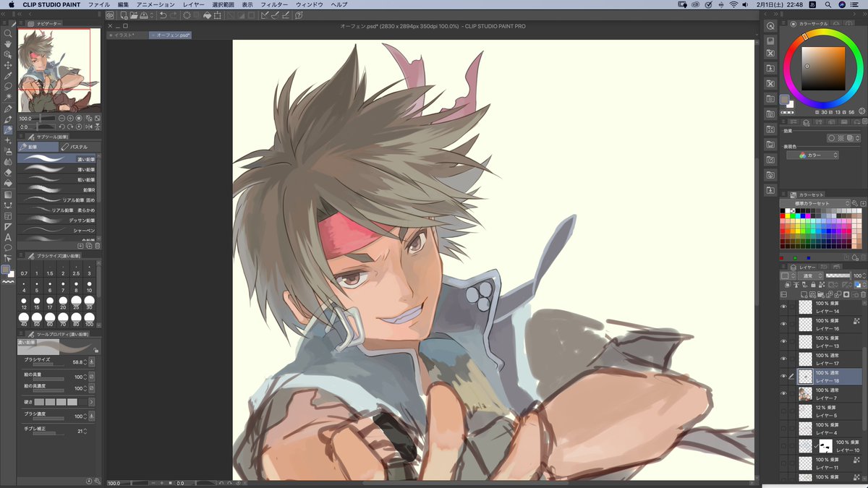Click Quick Access icon atop right sidebar

770,26
